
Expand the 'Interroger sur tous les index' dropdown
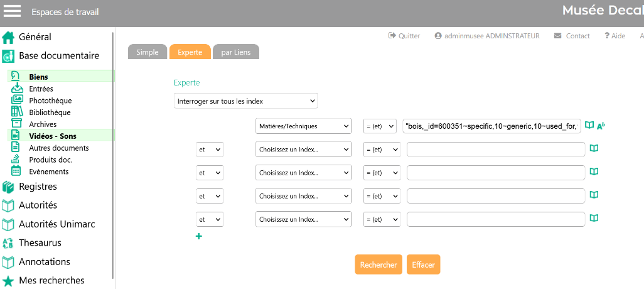245,101
